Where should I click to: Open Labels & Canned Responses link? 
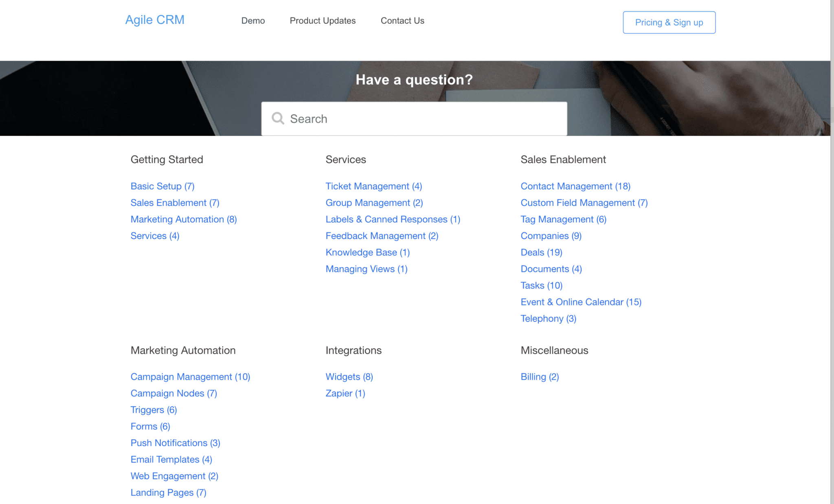coord(393,219)
